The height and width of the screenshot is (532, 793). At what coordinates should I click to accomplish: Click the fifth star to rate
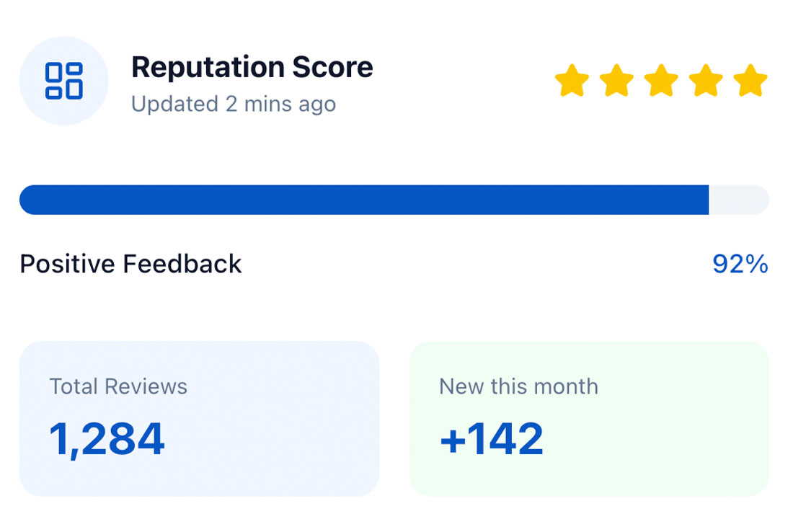(748, 81)
